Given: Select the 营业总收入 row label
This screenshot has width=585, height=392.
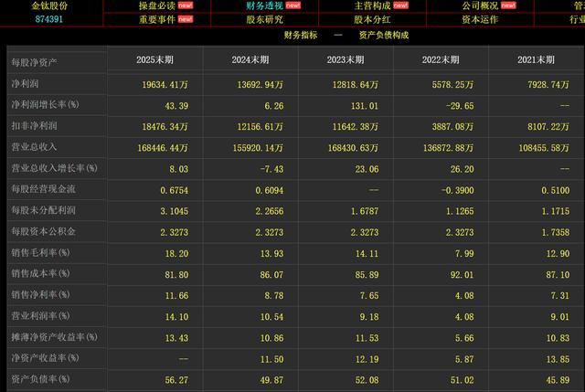Looking at the screenshot, I should (34, 147).
